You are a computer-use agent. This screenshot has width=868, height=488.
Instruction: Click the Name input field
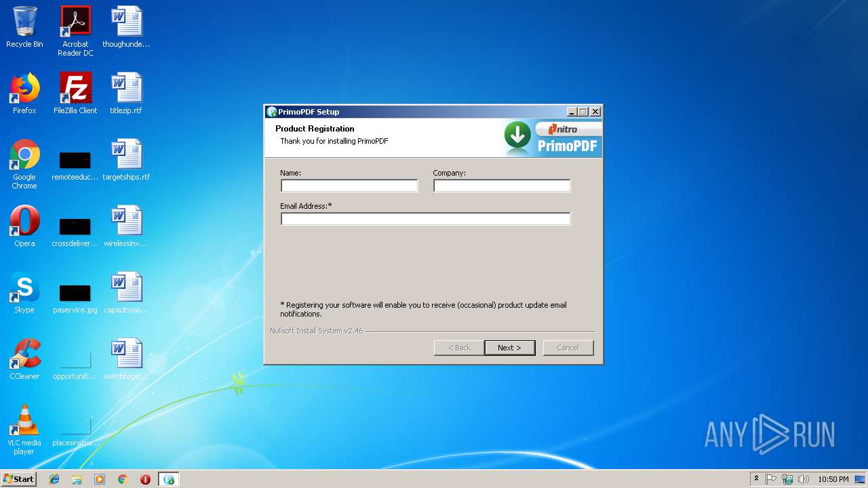pyautogui.click(x=349, y=186)
